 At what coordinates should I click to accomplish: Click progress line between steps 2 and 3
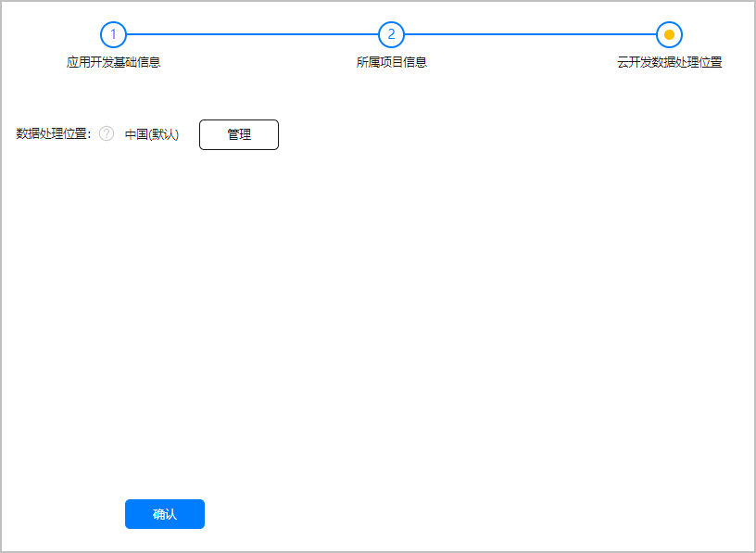click(x=530, y=34)
